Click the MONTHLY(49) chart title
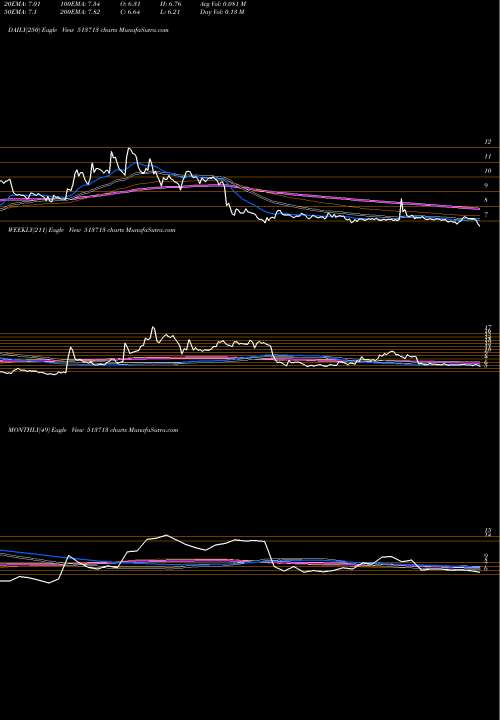Image resolution: width=500 pixels, height=720 pixels. [x=93, y=430]
